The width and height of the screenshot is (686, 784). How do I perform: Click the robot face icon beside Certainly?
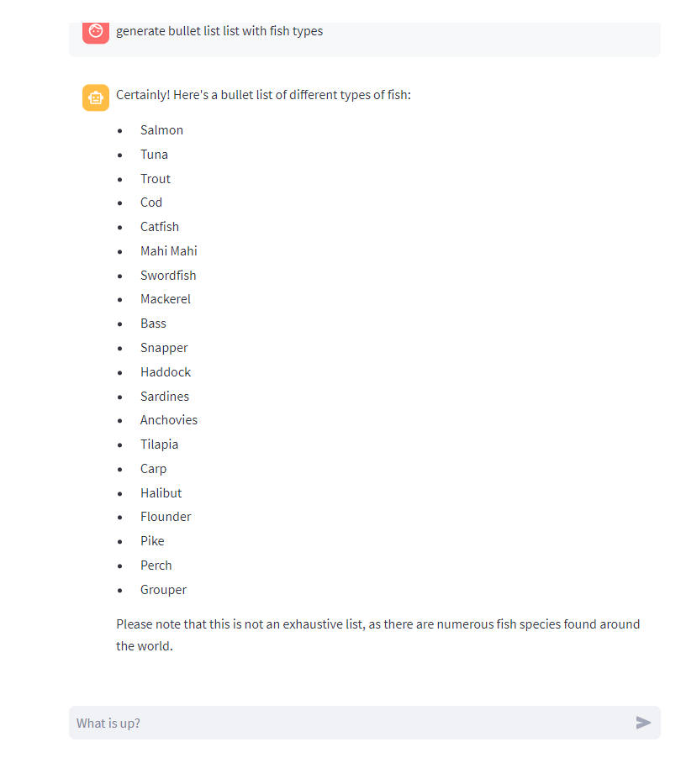coord(95,97)
